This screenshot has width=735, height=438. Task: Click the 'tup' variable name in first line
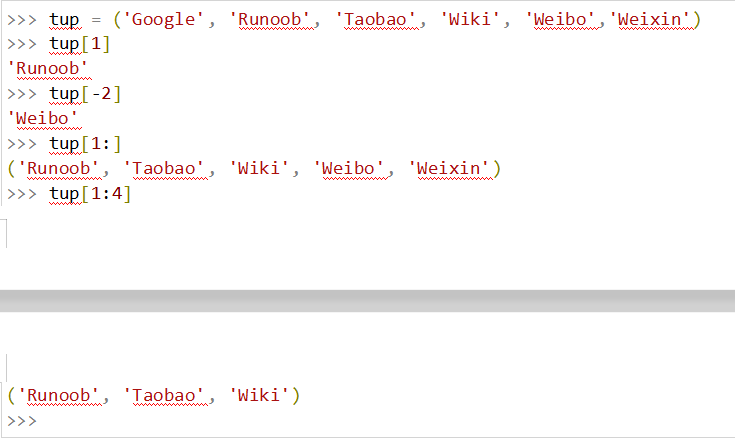click(64, 20)
